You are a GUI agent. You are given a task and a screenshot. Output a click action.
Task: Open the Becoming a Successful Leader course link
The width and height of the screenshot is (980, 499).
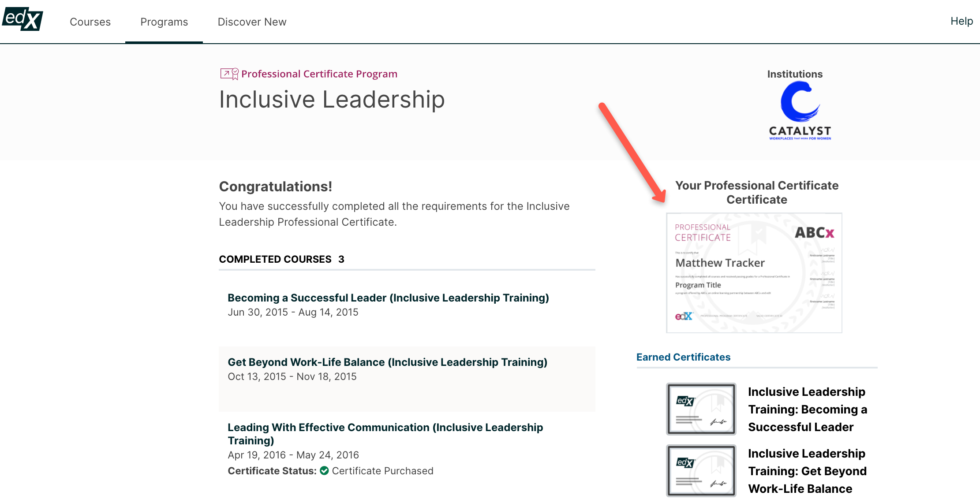tap(388, 298)
